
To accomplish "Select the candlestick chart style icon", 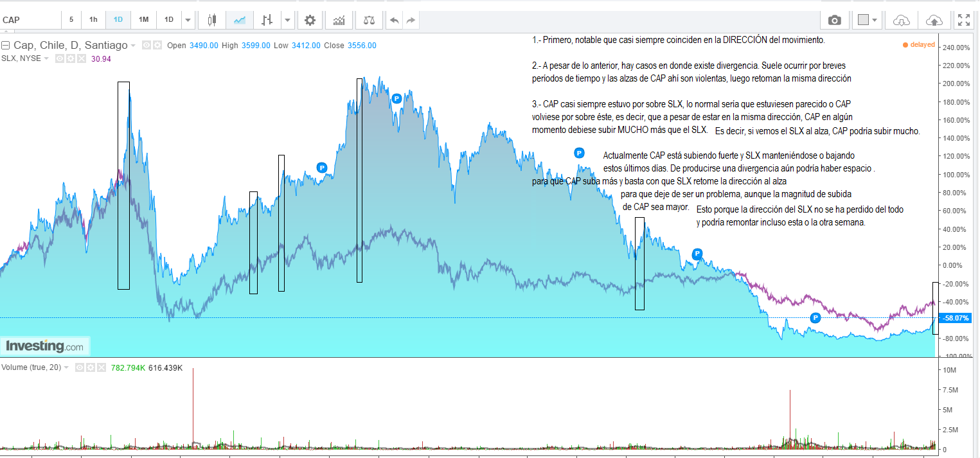I will [212, 20].
